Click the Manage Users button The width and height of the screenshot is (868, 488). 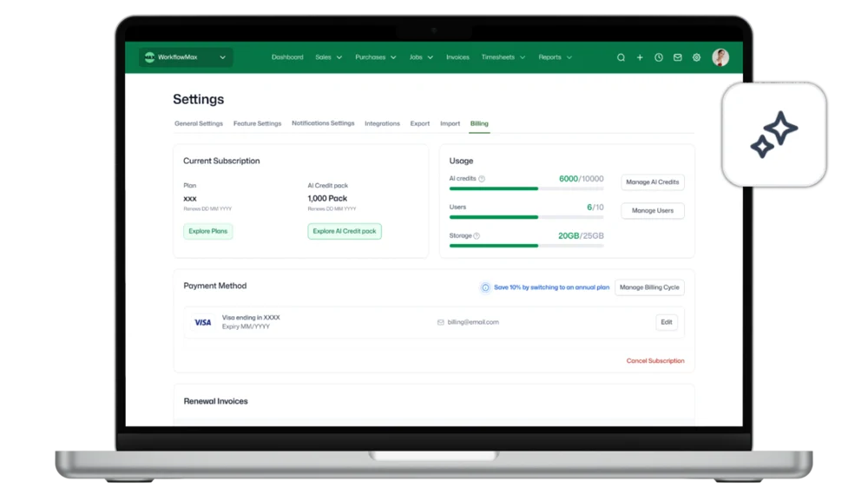[652, 211]
